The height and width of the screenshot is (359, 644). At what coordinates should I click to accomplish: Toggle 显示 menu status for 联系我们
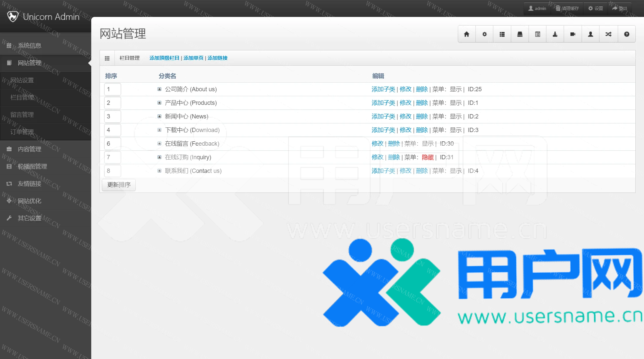pos(456,171)
